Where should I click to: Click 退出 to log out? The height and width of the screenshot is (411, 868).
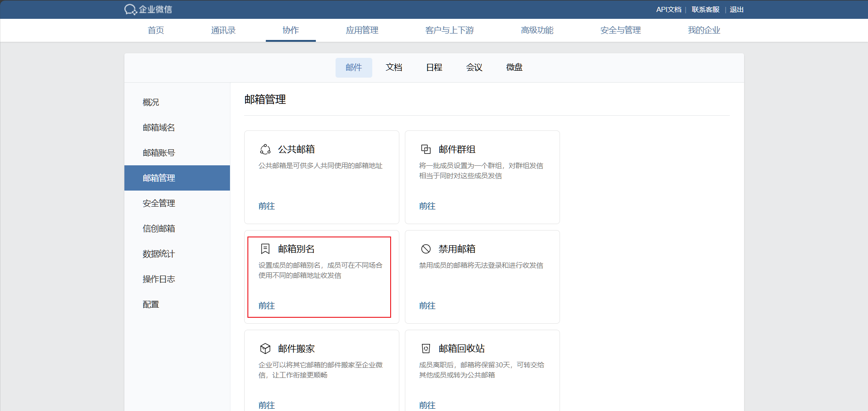tap(737, 10)
